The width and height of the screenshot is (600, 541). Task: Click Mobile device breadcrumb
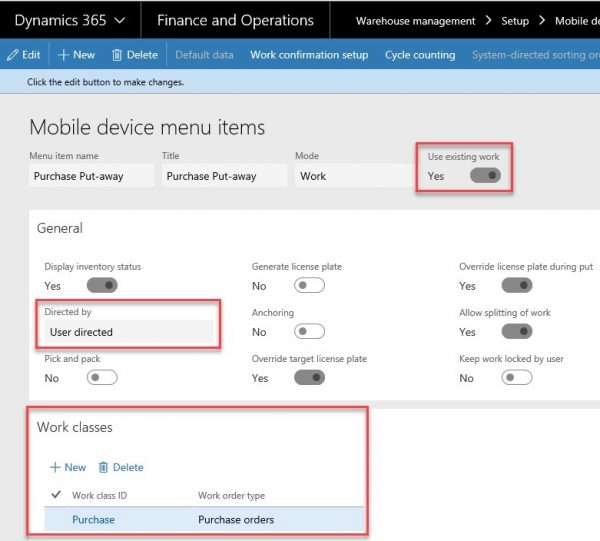(577, 21)
